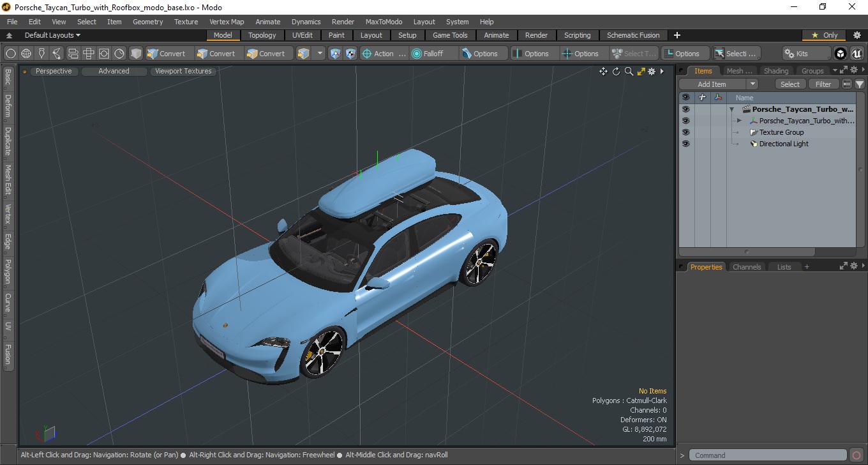Screen dimensions: 868x465
Task: Open viewport settings gear icon
Action: click(652, 72)
